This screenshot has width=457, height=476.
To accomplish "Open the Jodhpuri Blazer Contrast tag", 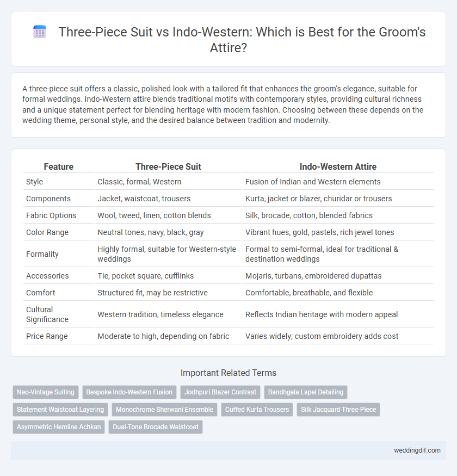I will coord(220,392).
